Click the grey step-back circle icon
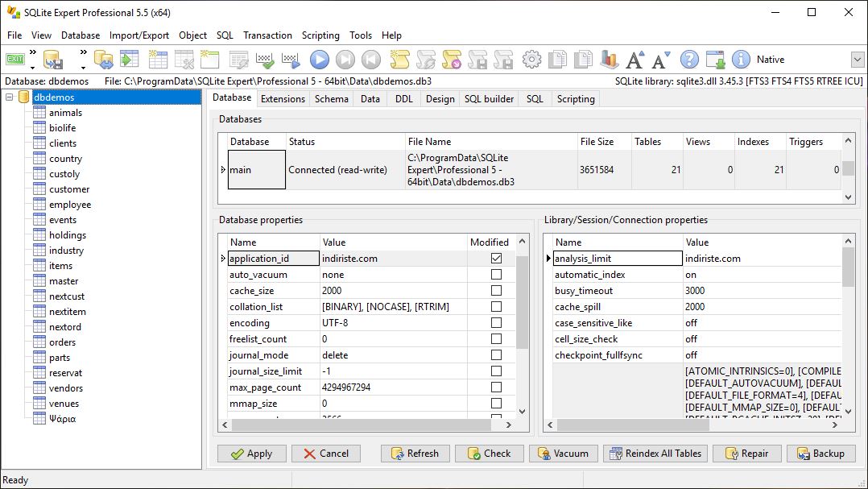This screenshot has width=868, height=489. click(x=371, y=60)
